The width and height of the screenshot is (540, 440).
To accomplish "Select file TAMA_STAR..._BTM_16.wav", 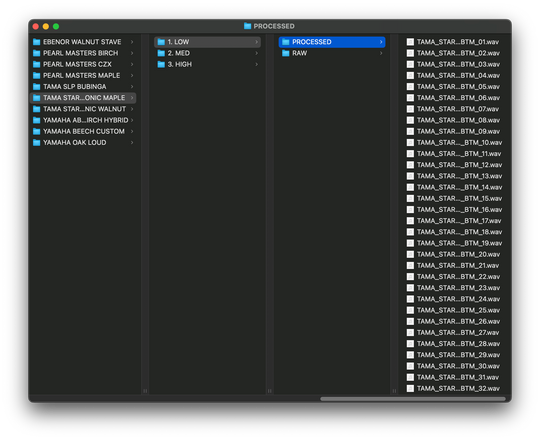I will [459, 210].
